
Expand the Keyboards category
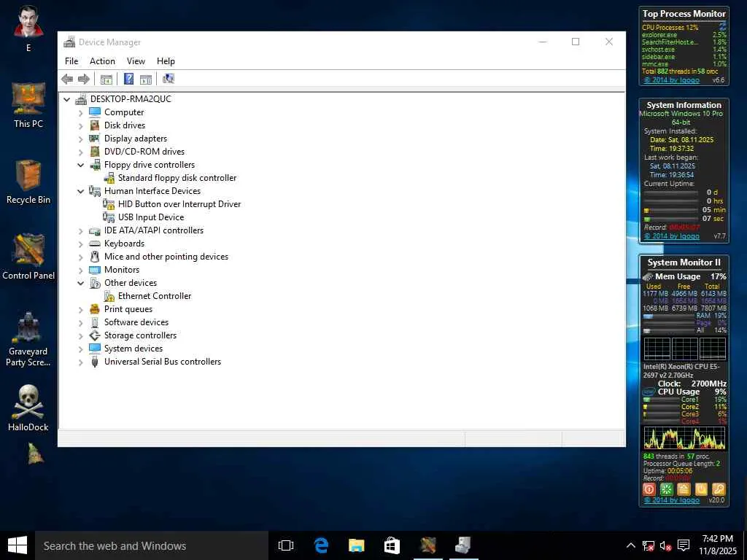pos(80,244)
